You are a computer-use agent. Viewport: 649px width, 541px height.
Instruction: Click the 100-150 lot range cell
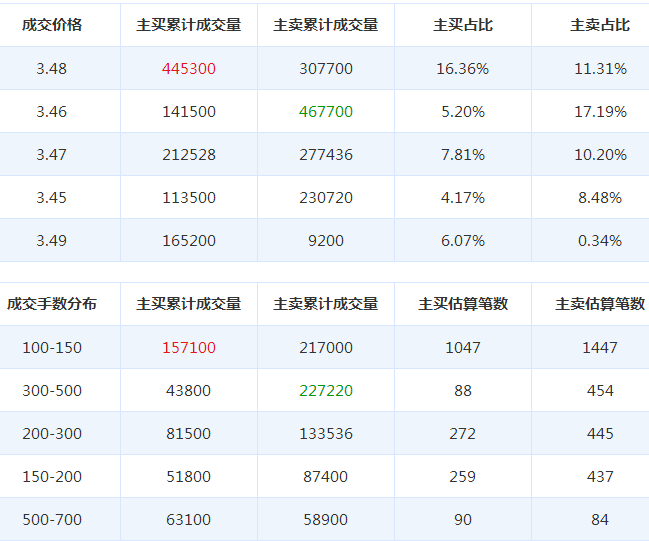pos(52,348)
